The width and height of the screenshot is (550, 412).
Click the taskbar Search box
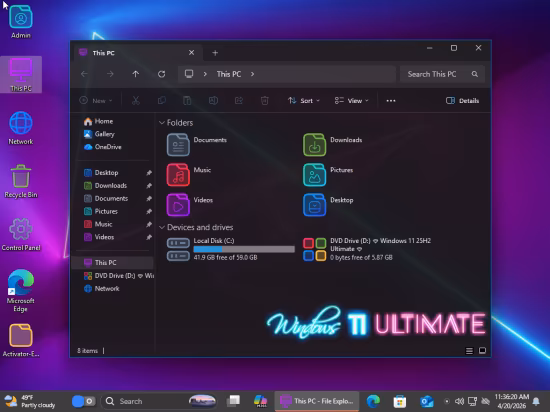[x=159, y=401]
